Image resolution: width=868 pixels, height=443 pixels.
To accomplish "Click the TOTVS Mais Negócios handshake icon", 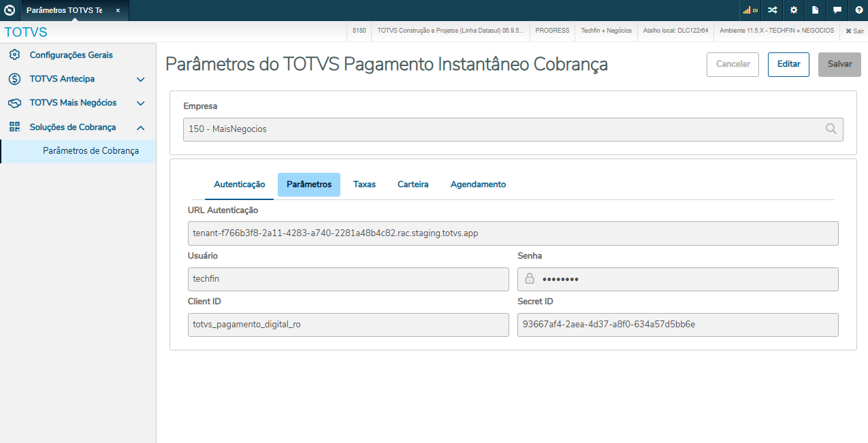I will coord(14,103).
